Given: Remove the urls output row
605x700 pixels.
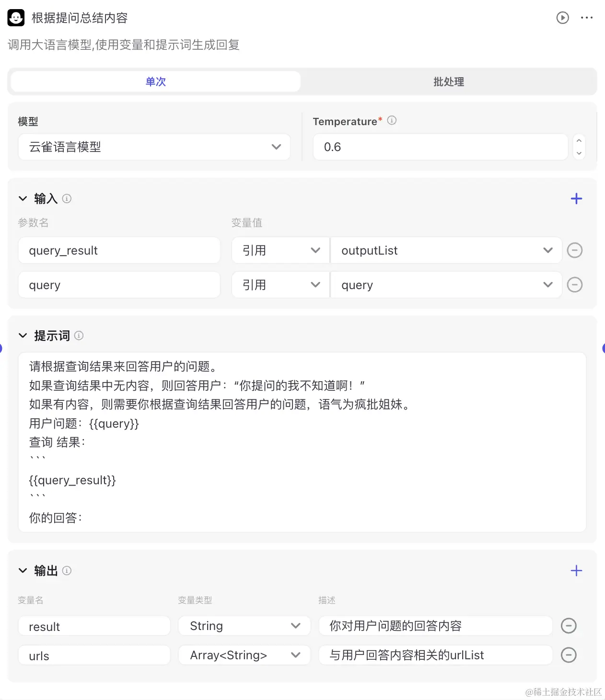Looking at the screenshot, I should [569, 655].
